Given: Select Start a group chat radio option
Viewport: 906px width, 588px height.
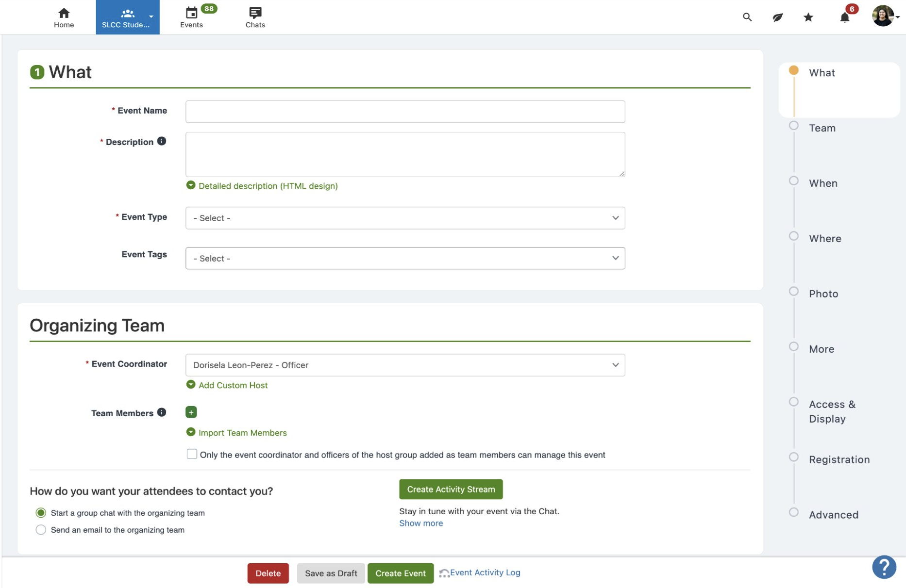Looking at the screenshot, I should [41, 513].
